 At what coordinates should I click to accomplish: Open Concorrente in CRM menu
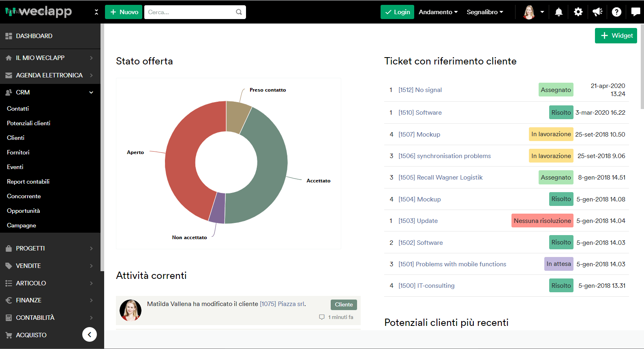pos(24,196)
